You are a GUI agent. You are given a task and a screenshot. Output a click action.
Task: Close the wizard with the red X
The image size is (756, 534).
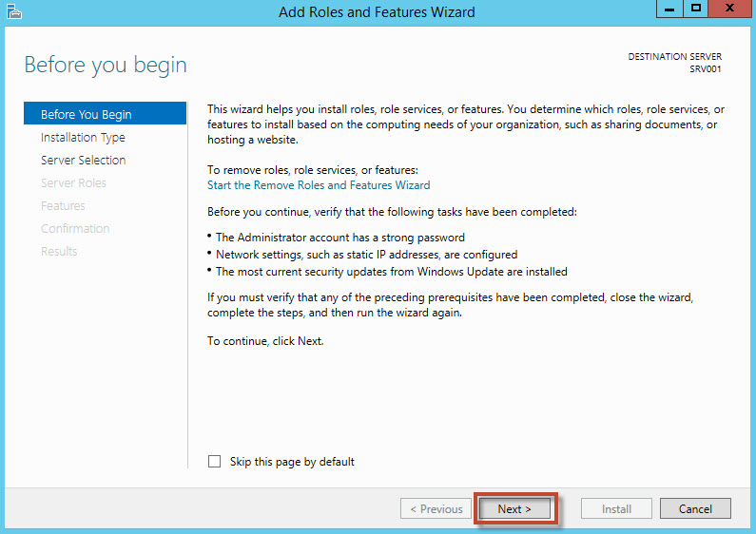coord(728,9)
